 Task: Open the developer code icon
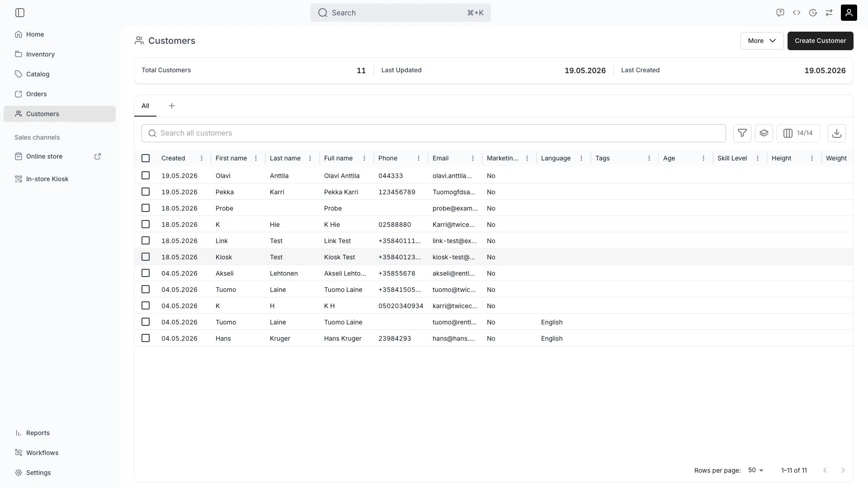coord(797,13)
